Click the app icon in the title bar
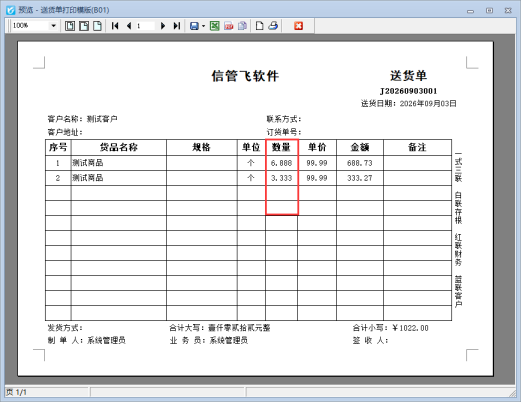The width and height of the screenshot is (522, 403). (11, 10)
